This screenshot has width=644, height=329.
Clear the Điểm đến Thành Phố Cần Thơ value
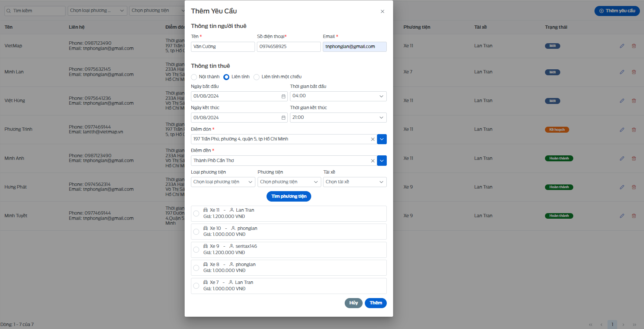click(373, 161)
